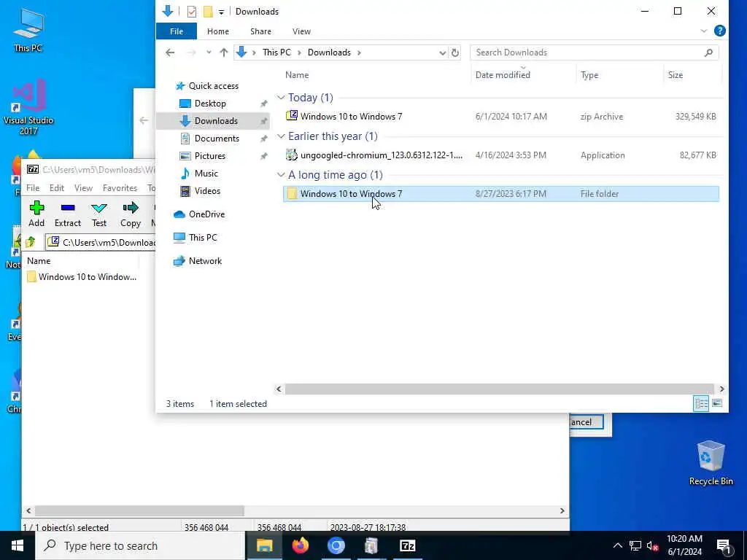Image resolution: width=747 pixels, height=560 pixels.
Task: Open the Windows Start menu
Action: pyautogui.click(x=18, y=545)
